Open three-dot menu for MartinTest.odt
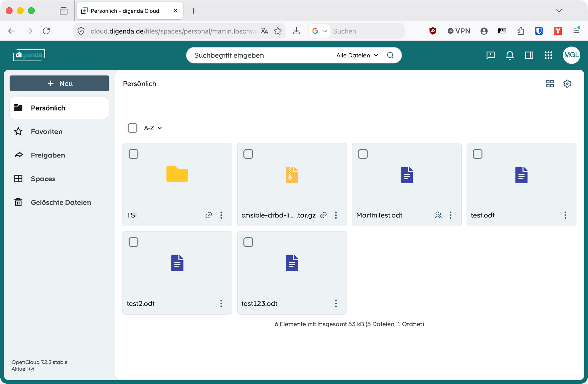This screenshot has height=384, width=588. pyautogui.click(x=450, y=215)
